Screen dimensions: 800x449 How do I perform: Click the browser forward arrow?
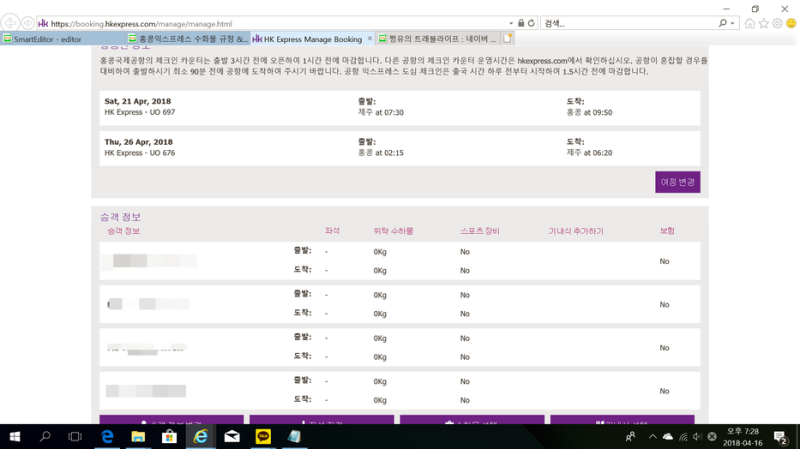[x=28, y=23]
